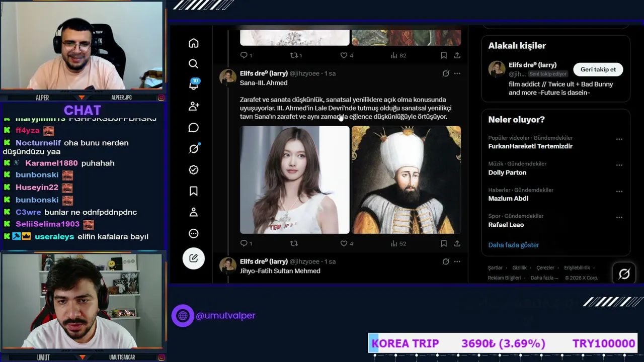
Task: Open the Sana photo in the post
Action: pyautogui.click(x=294, y=180)
